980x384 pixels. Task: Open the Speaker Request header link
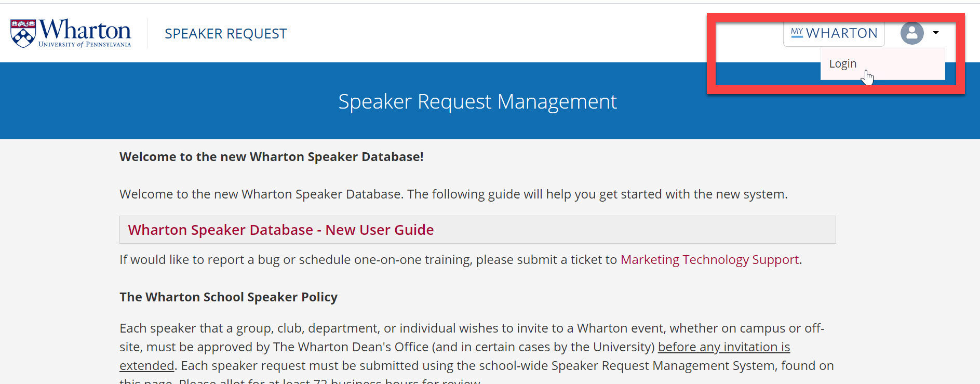pos(225,34)
